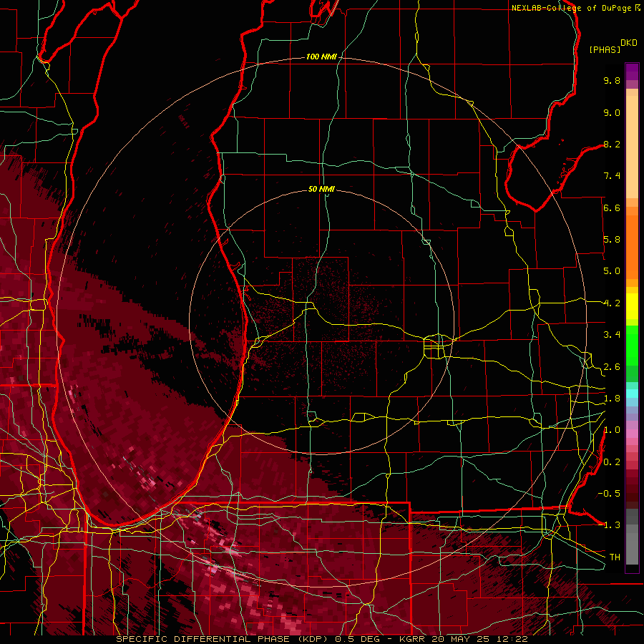644x644 pixels.
Task: Click the 1.0 value on color scale
Action: (x=612, y=430)
